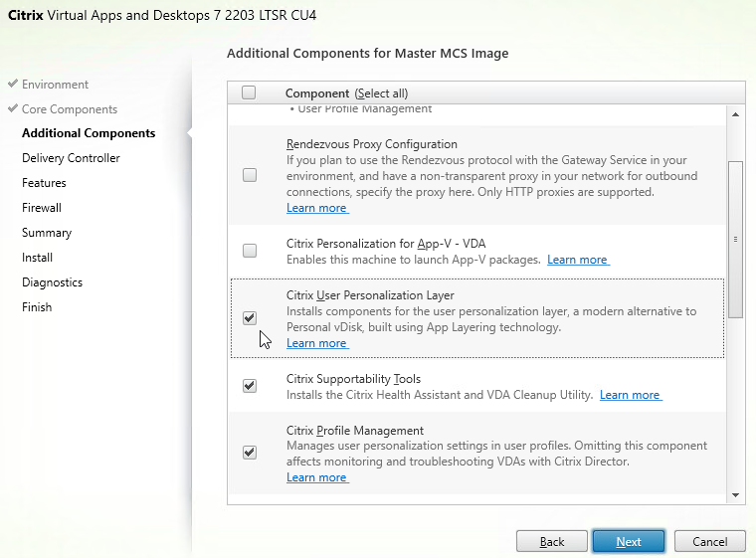Click Citrix User Personalization Layer title

(370, 295)
